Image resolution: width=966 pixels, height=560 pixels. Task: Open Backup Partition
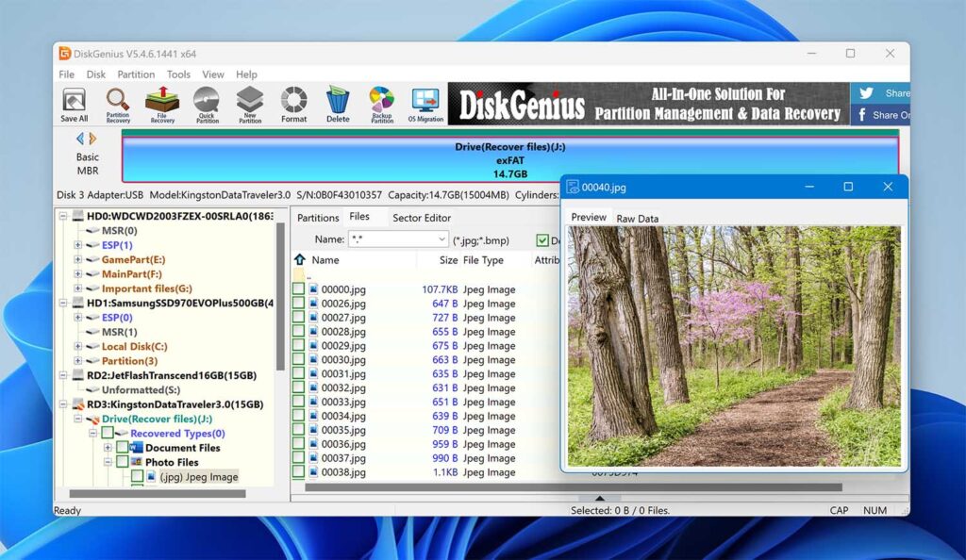(x=381, y=102)
